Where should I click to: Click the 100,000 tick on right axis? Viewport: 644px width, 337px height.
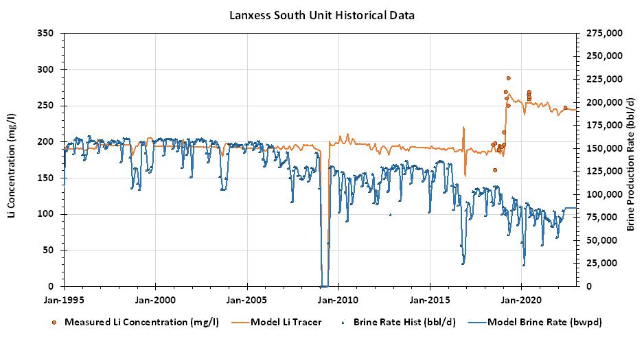(602, 194)
